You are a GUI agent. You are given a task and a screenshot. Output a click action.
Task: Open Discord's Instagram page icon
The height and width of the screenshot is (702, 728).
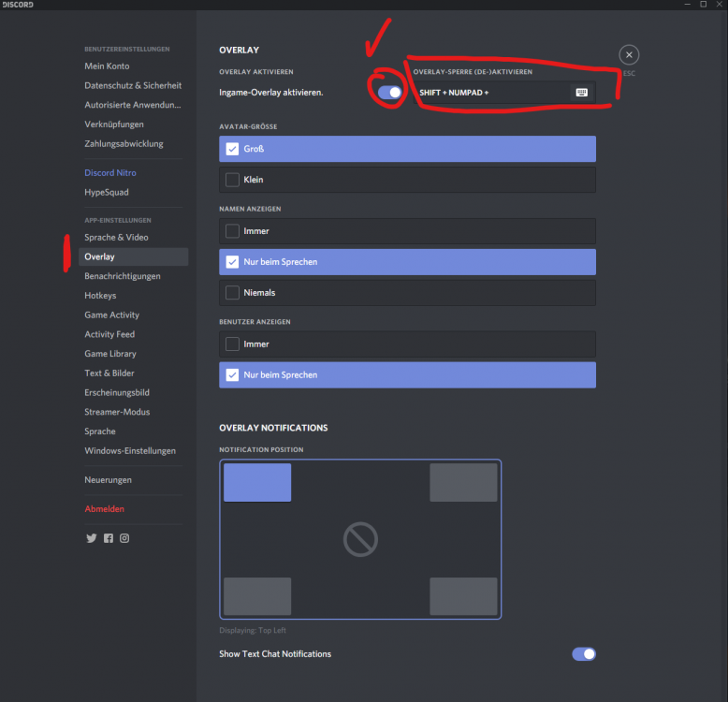(124, 538)
